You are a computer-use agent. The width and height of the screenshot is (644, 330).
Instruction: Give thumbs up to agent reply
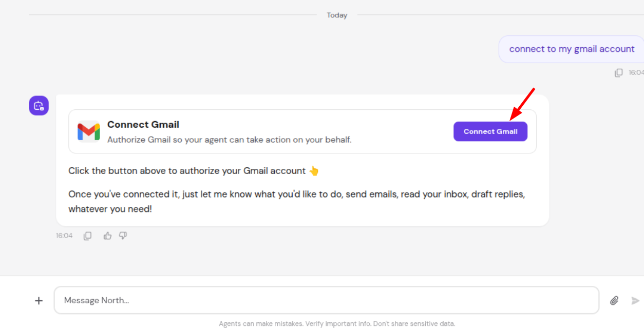point(107,236)
